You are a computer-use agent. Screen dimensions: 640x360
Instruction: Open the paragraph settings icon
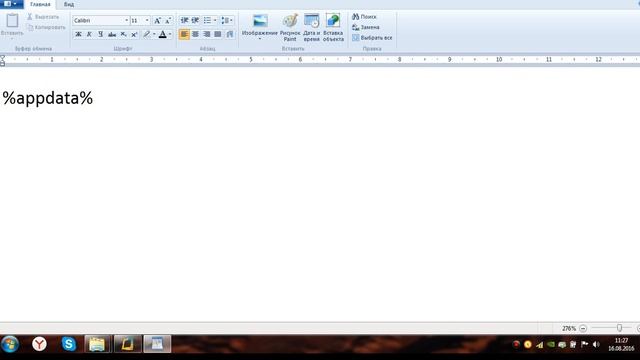pyautogui.click(x=230, y=34)
